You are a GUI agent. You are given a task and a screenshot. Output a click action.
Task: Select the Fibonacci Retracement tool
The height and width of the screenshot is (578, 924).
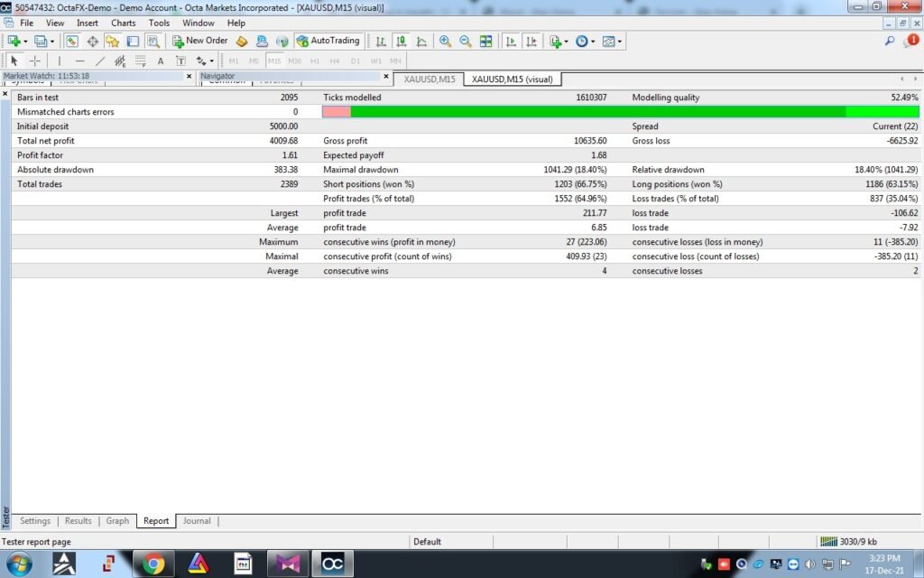(x=140, y=61)
